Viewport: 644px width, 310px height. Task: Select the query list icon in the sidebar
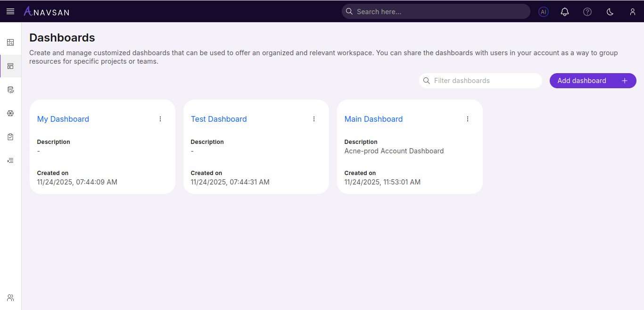pyautogui.click(x=10, y=160)
